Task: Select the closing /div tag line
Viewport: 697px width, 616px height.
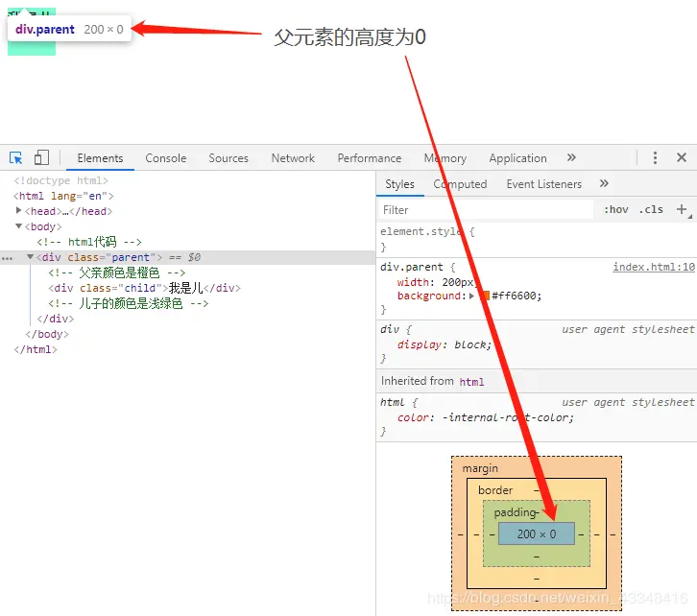Action: pos(56,319)
